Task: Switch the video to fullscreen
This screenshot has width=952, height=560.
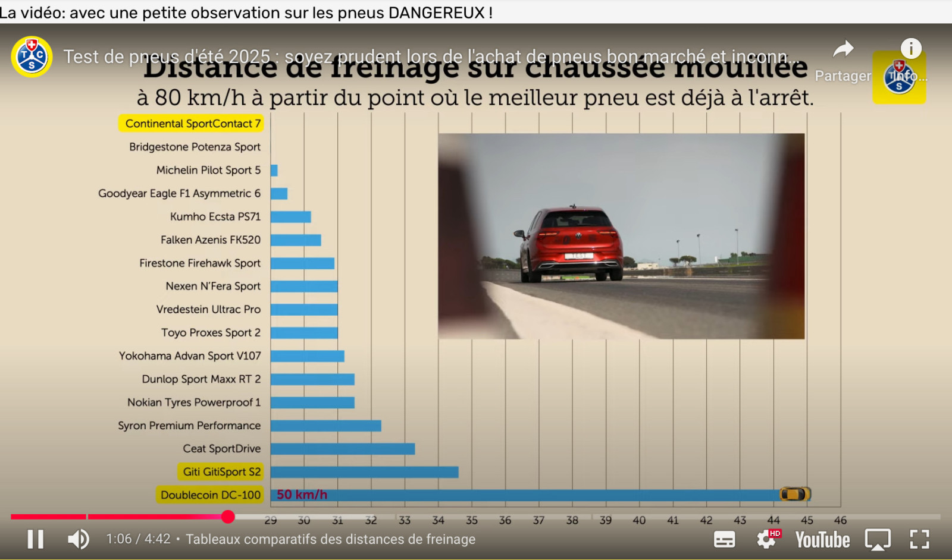Action: pos(919,539)
